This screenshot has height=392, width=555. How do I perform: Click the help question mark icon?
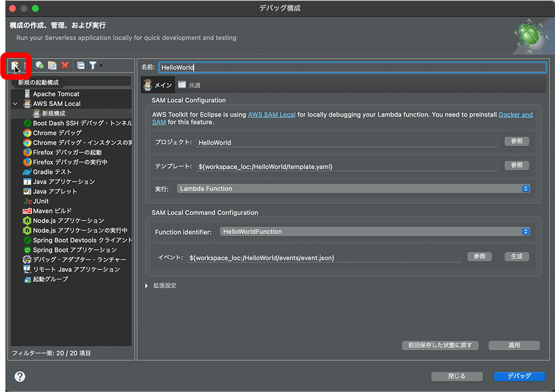click(x=20, y=376)
